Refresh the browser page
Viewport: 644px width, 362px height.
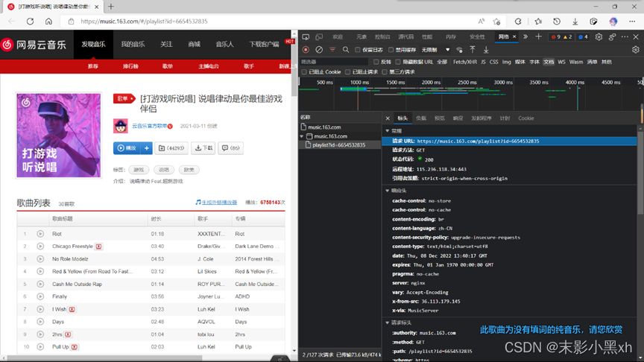pyautogui.click(x=30, y=22)
